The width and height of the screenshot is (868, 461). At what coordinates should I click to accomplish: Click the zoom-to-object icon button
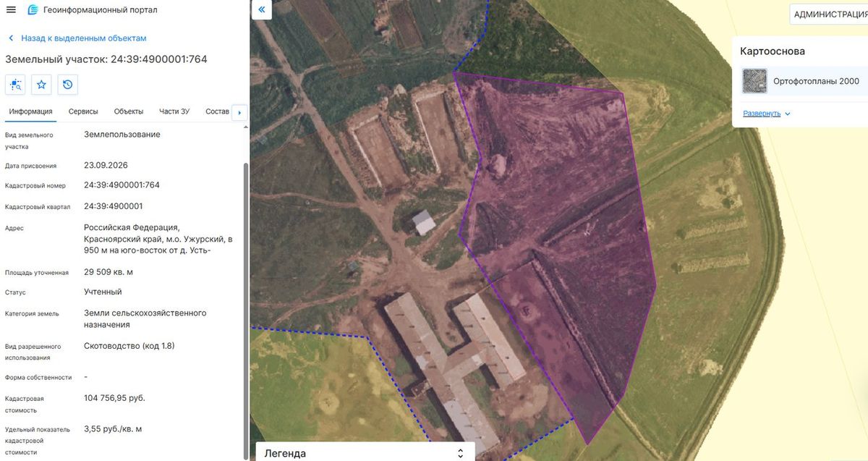click(x=16, y=85)
